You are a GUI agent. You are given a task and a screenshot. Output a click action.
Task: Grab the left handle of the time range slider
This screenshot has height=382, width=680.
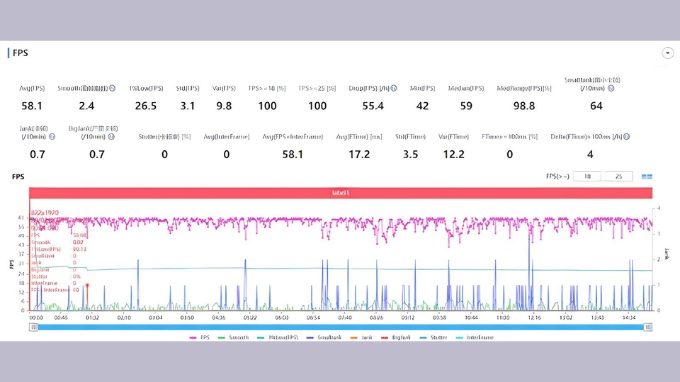pos(33,327)
